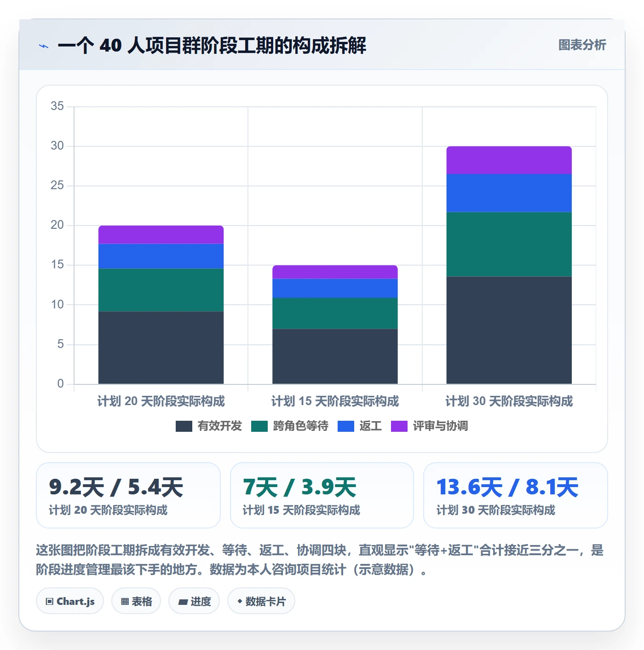Click 评审与协调 segment of 计划 20 天 bar
Screen dimensions: 644x650
[161, 235]
